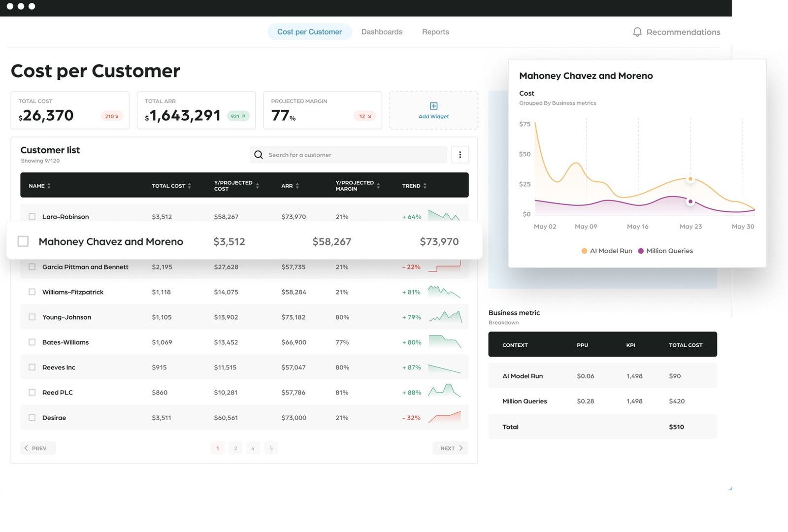Image resolution: width=788 pixels, height=532 pixels.
Task: Click the May 23 data point on the cost chart
Action: (690, 179)
